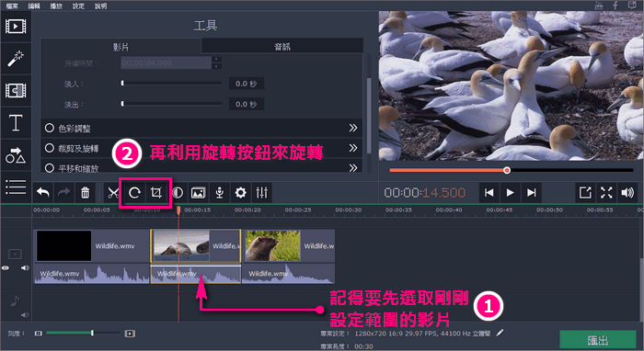This screenshot has height=351, width=644.
Task: Open color adjustments half-circle icon
Action: click(178, 192)
